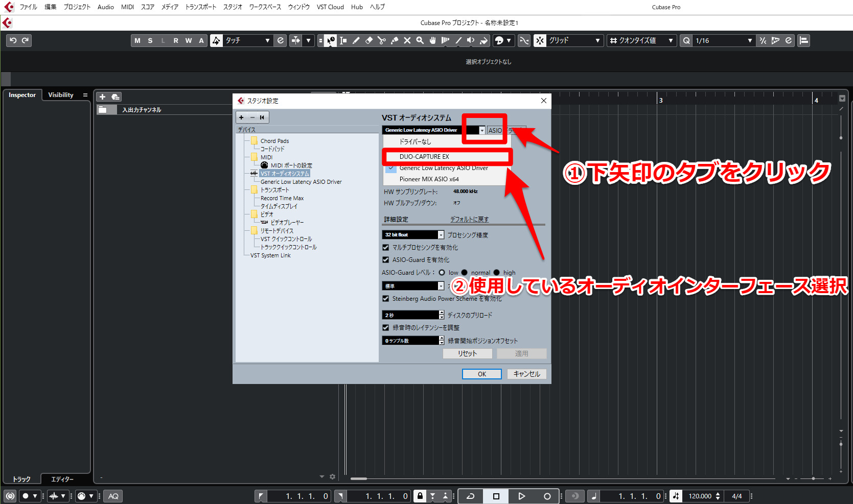Select the Erase tool
853x504 pixels.
coord(369,40)
